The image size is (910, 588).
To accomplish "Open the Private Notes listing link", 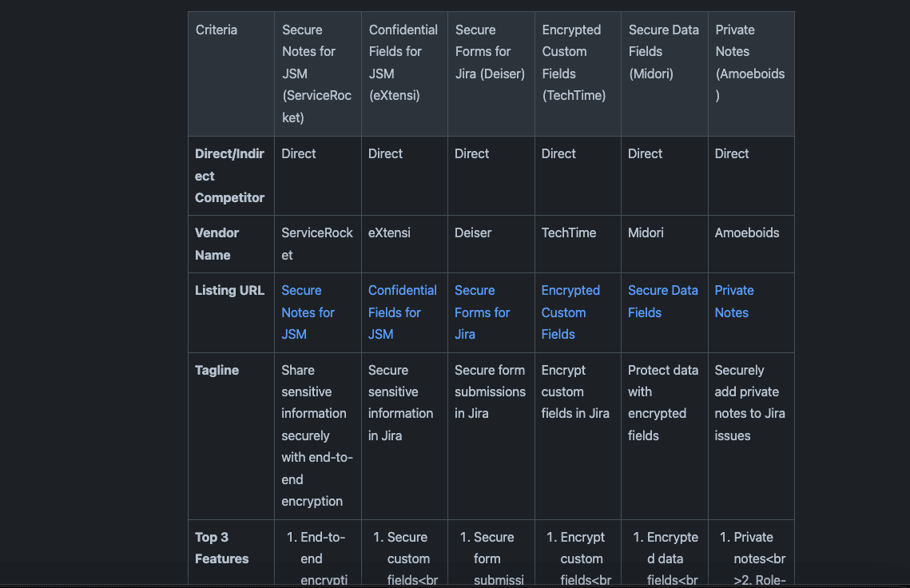I will coord(734,301).
